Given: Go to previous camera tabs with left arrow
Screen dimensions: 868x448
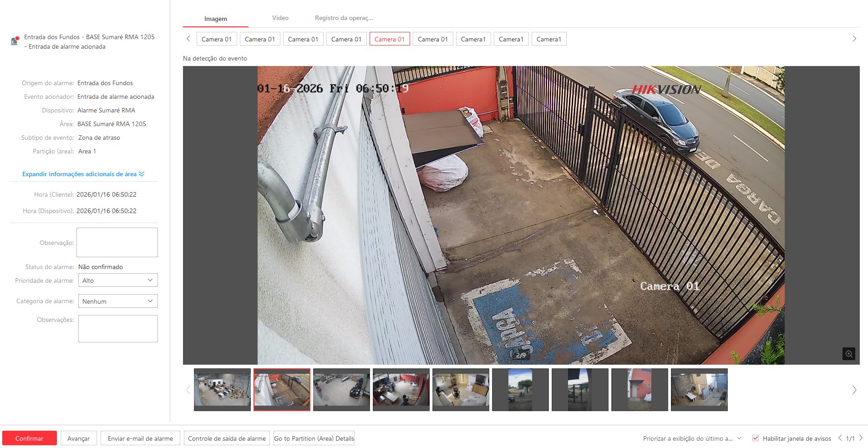Looking at the screenshot, I should pyautogui.click(x=188, y=39).
